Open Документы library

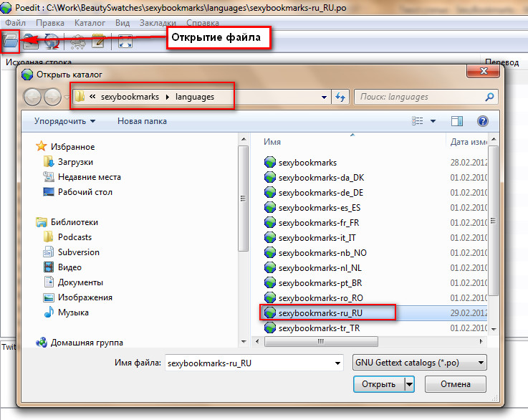coord(73,282)
